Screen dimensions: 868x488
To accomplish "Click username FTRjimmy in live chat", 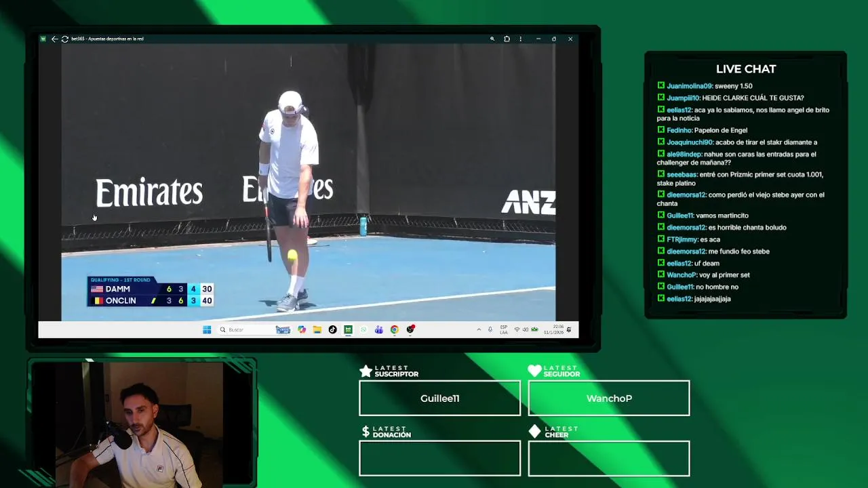I will [x=682, y=239].
